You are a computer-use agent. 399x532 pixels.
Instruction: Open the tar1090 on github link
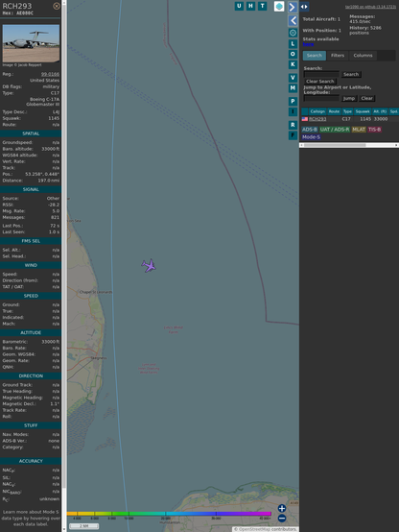point(370,7)
